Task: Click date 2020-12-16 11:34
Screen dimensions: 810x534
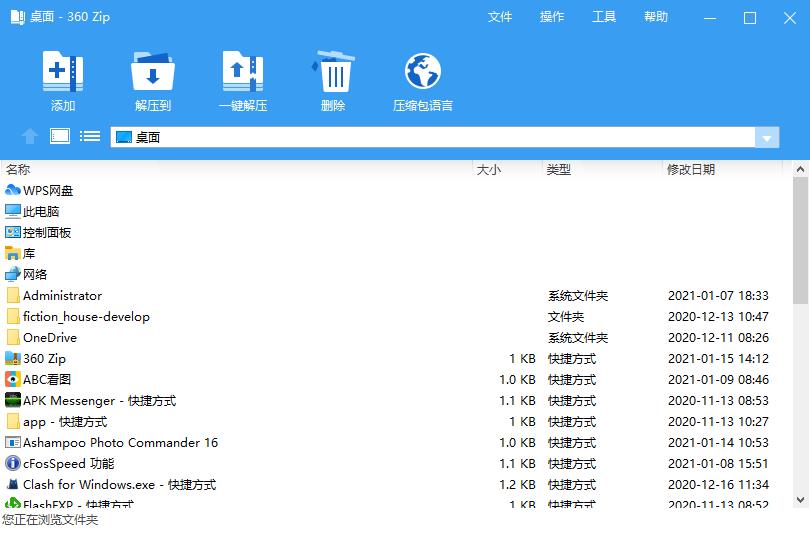Action: click(718, 485)
